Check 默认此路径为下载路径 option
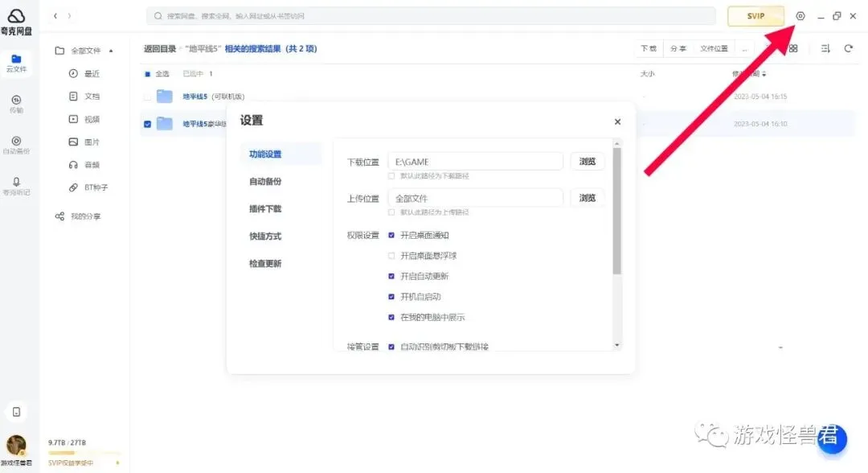The height and width of the screenshot is (473, 868). click(x=391, y=176)
